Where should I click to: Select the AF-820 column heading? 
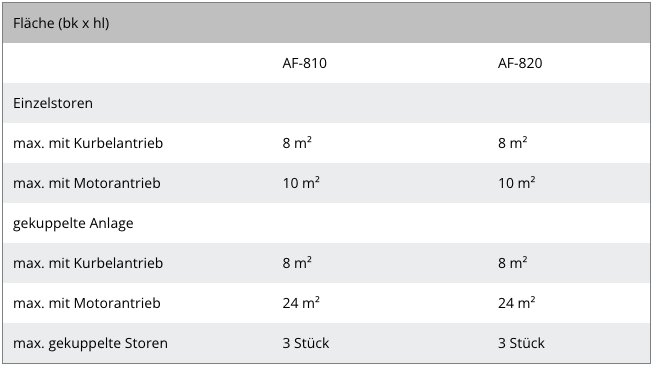(x=520, y=63)
